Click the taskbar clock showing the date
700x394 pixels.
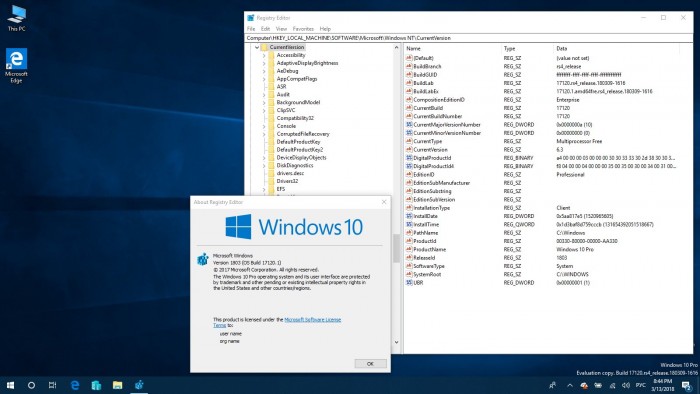[x=662, y=385]
